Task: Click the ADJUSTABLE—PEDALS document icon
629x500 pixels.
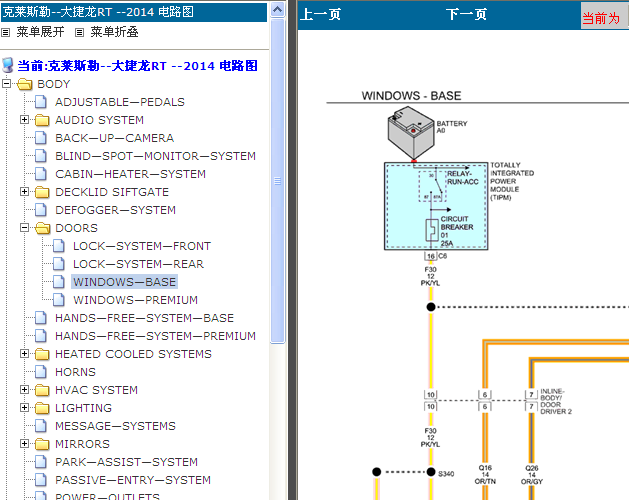Action: (x=41, y=102)
